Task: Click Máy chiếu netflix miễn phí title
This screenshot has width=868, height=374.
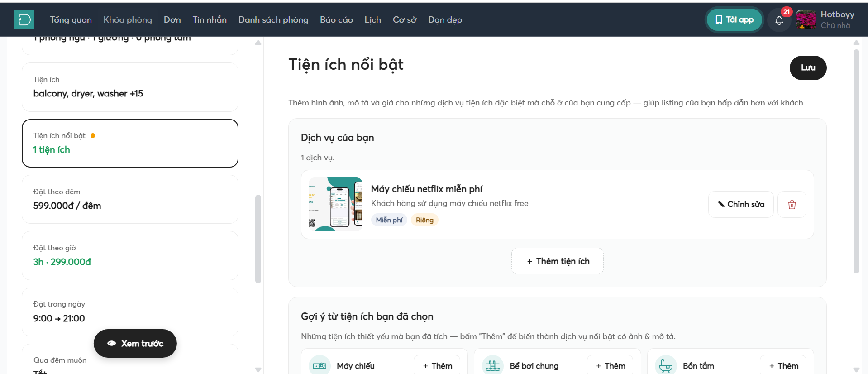Action: (427, 189)
